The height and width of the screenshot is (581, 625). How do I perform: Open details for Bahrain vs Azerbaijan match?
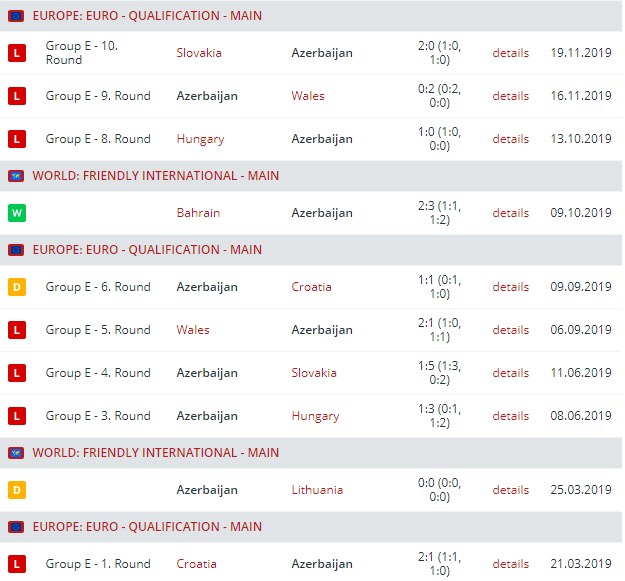coord(510,213)
